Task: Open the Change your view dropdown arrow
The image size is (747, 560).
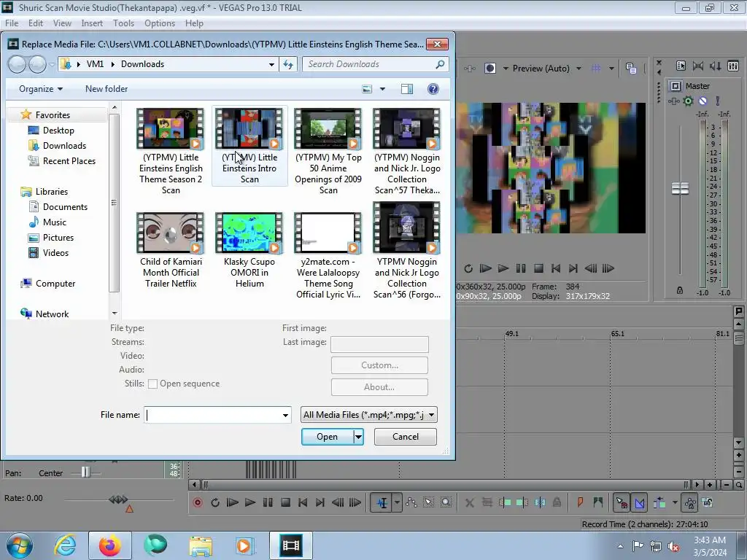Action: pyautogui.click(x=382, y=89)
